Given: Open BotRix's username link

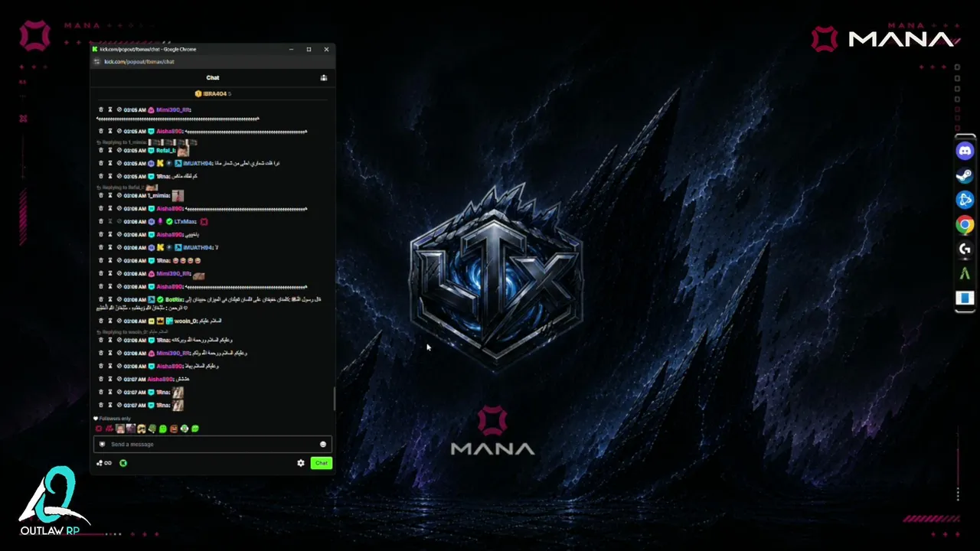Looking at the screenshot, I should click(175, 299).
